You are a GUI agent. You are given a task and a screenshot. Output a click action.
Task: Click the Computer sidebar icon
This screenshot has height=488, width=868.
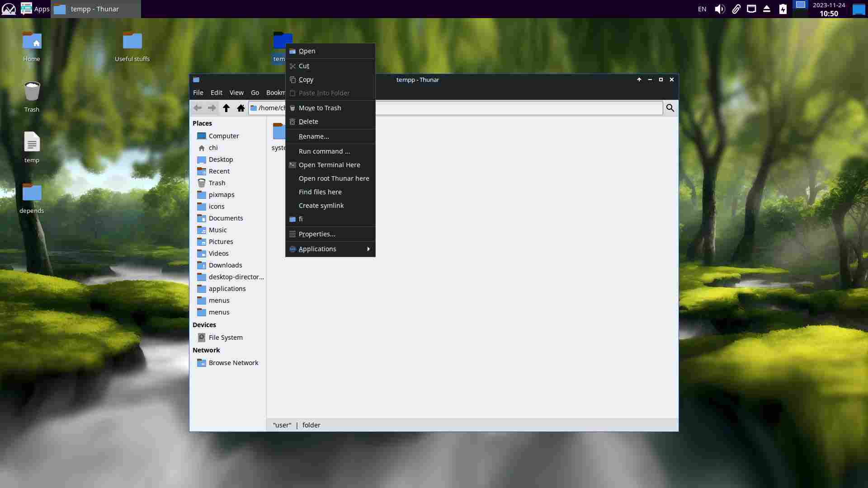[202, 136]
